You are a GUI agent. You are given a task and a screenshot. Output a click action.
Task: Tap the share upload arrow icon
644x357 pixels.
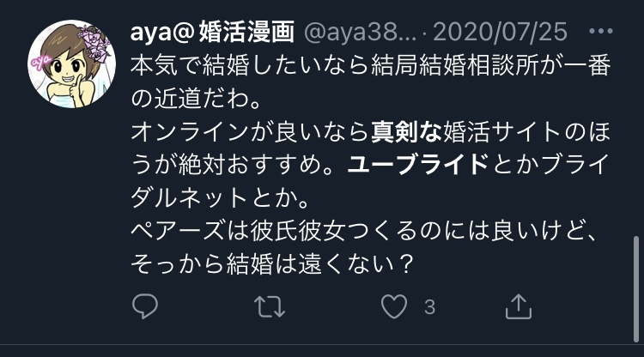519,306
